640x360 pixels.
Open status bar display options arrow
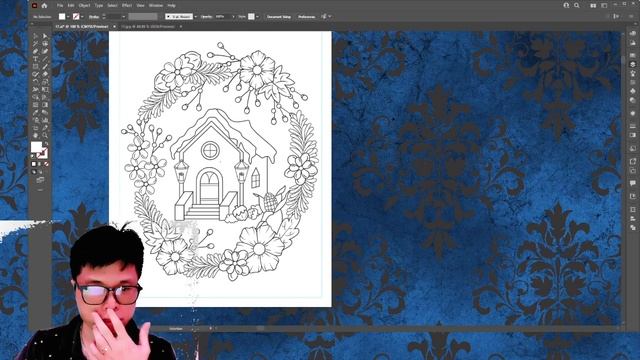tap(211, 328)
